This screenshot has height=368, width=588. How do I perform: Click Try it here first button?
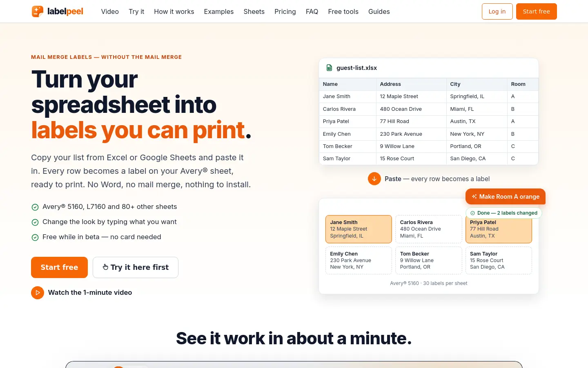click(136, 267)
